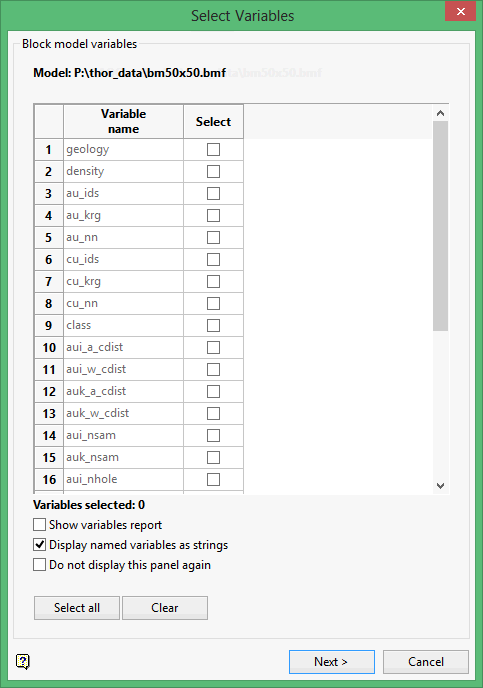Click the Select column header
This screenshot has width=483, height=688.
(213, 122)
